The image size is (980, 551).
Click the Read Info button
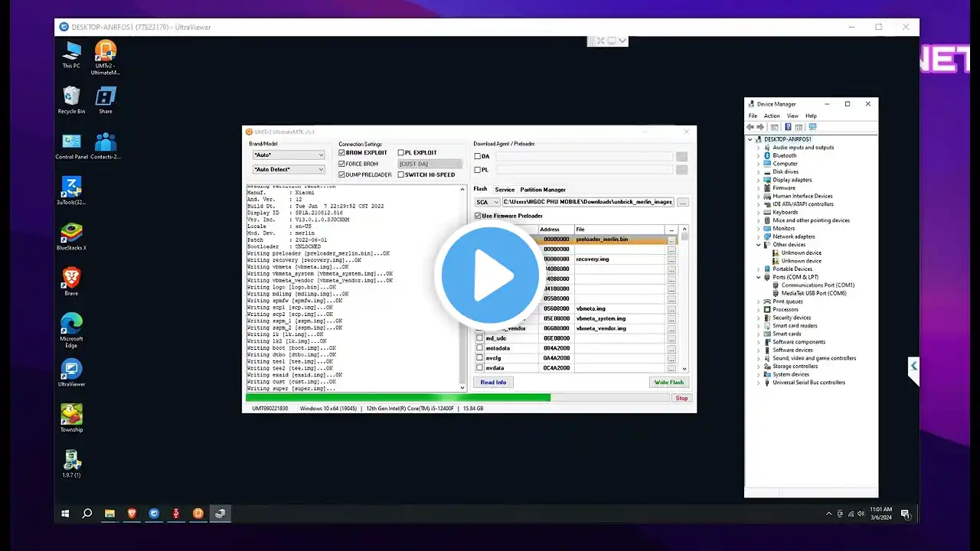pos(493,382)
